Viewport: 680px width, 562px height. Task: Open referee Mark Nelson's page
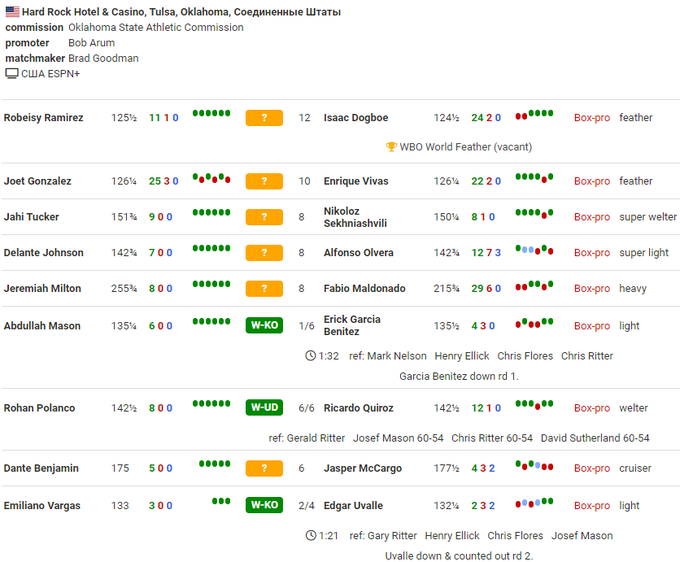397,356
